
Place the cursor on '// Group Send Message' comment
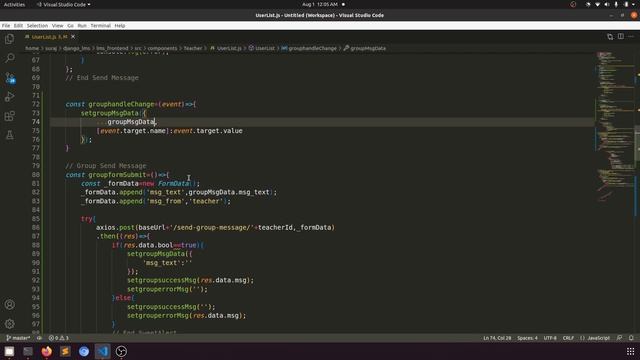[105, 166]
